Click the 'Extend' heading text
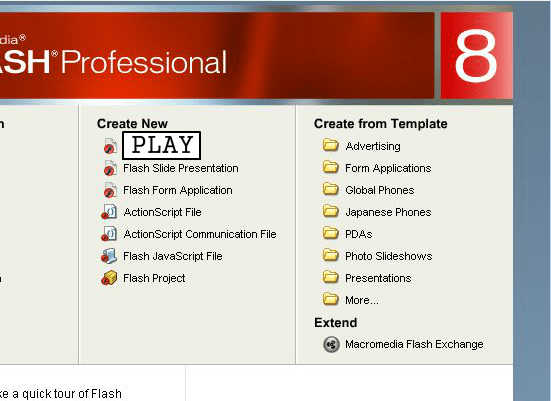 [336, 323]
